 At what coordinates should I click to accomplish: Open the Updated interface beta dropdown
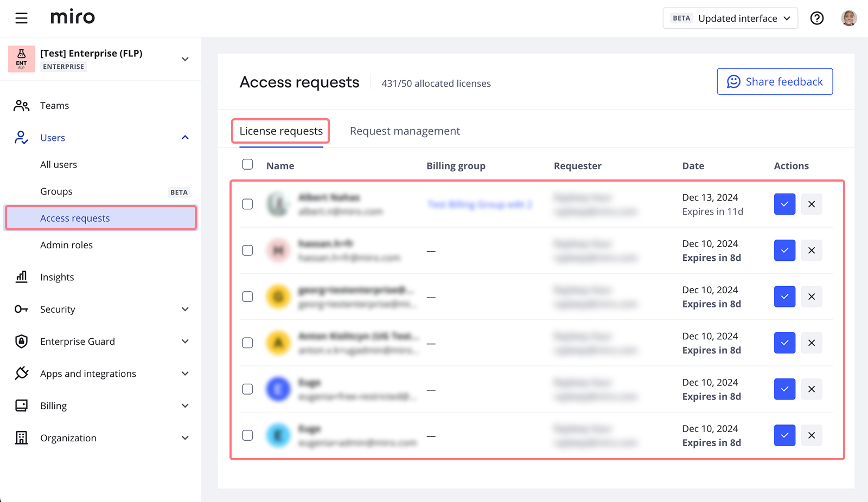click(x=730, y=18)
